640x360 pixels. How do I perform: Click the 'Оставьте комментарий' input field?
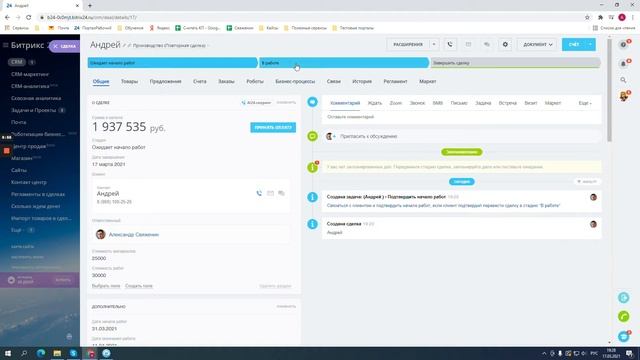[462, 117]
